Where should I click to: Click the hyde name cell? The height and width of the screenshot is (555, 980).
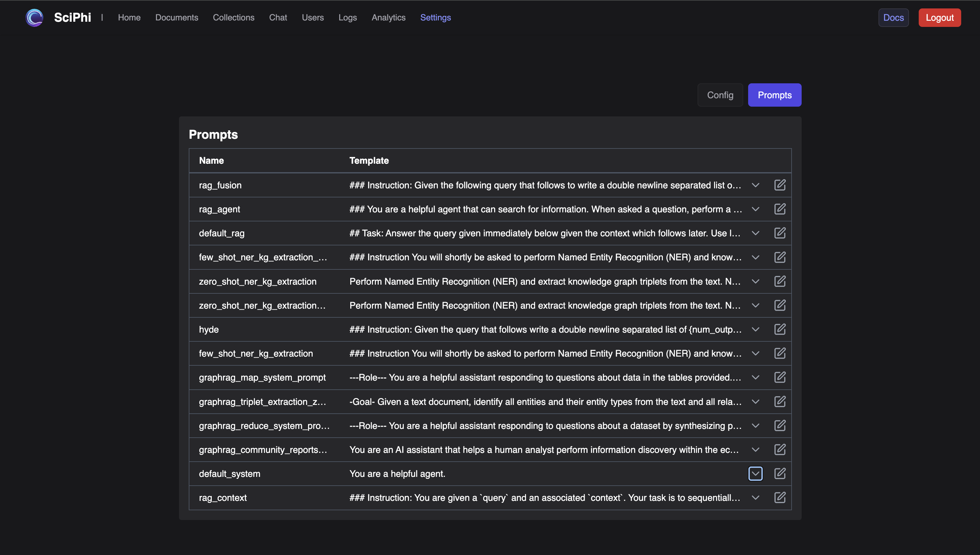click(209, 329)
